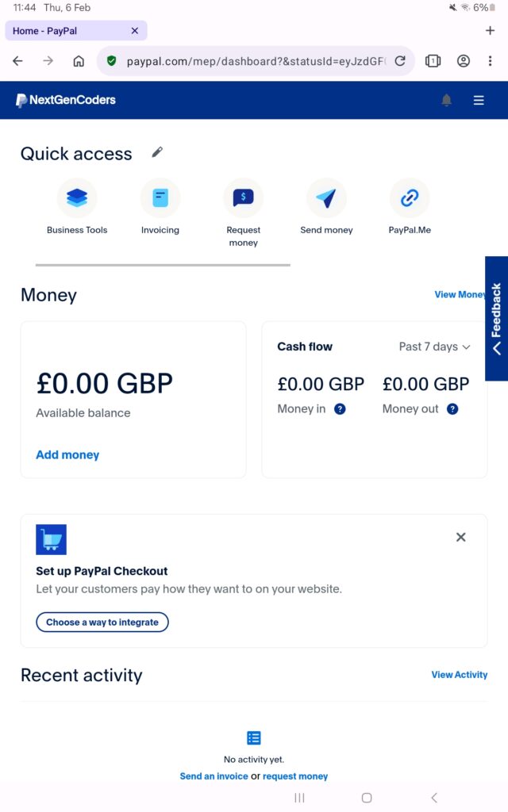Screen dimensions: 508x812
Task: Open the Business Tools shortcut icon
Action: pos(77,198)
